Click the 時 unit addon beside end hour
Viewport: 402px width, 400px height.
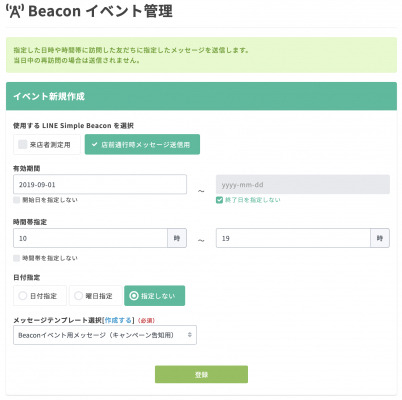380,238
